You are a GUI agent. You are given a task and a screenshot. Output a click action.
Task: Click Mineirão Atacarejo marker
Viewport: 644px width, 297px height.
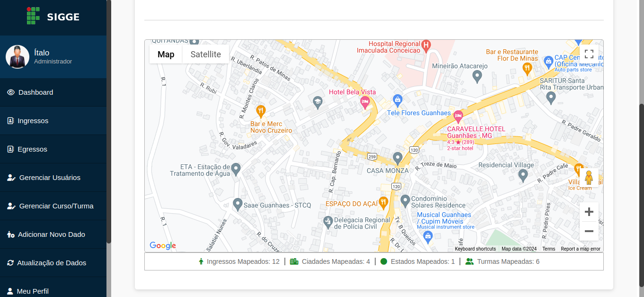(477, 76)
